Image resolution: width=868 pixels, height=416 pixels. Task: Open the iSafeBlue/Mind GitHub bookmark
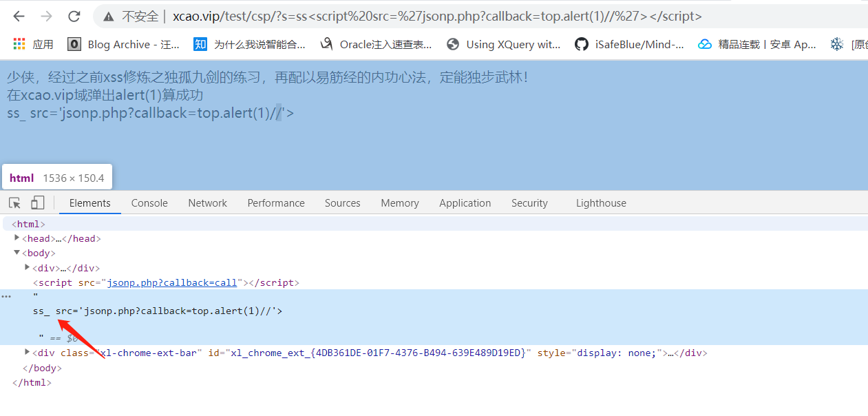(630, 44)
